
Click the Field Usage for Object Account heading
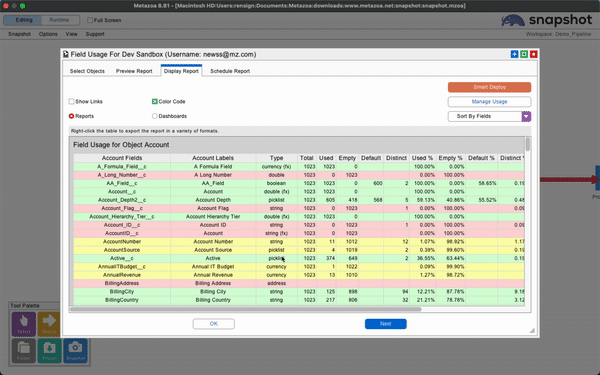121,145
